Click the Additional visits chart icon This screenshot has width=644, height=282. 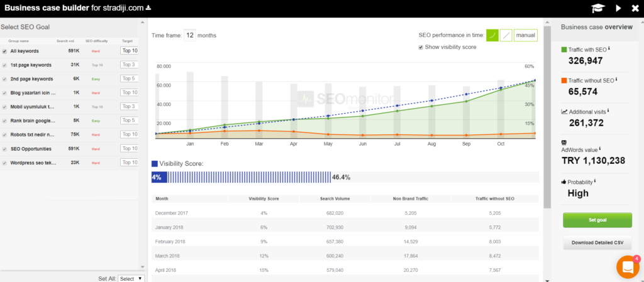(x=564, y=112)
